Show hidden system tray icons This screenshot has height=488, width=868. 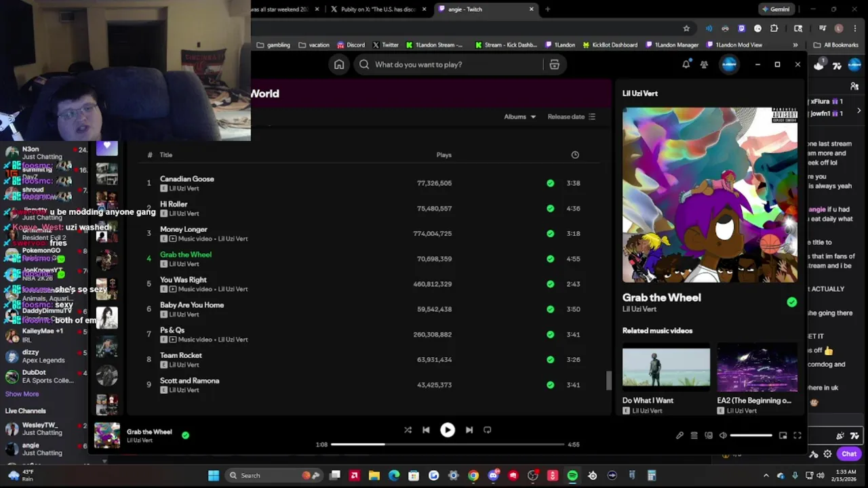[x=766, y=476]
